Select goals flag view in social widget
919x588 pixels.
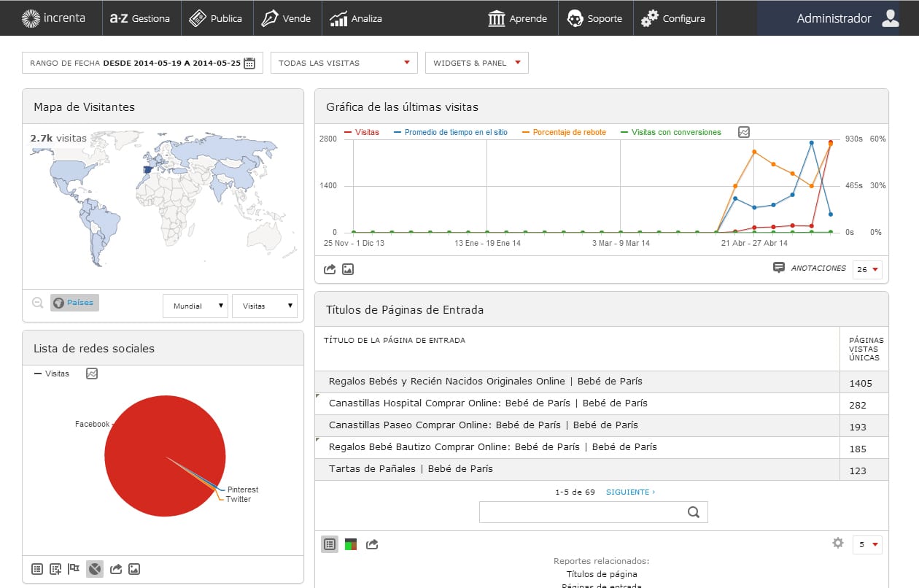tap(74, 569)
